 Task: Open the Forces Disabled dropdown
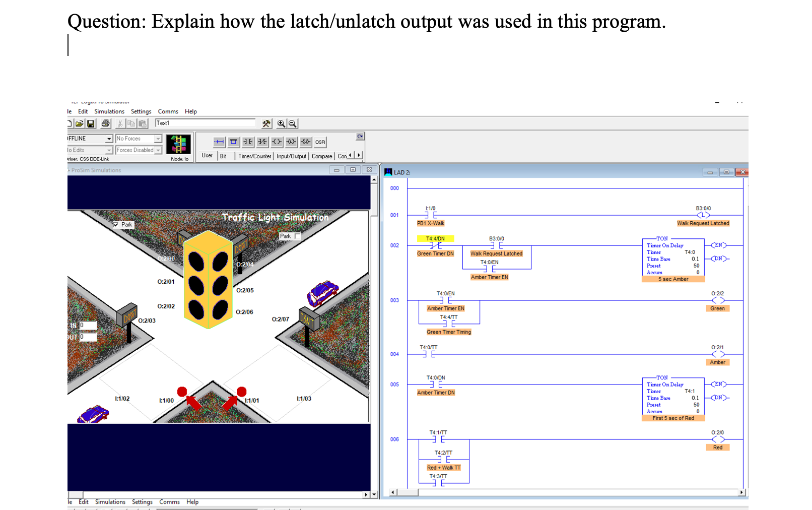point(158,150)
